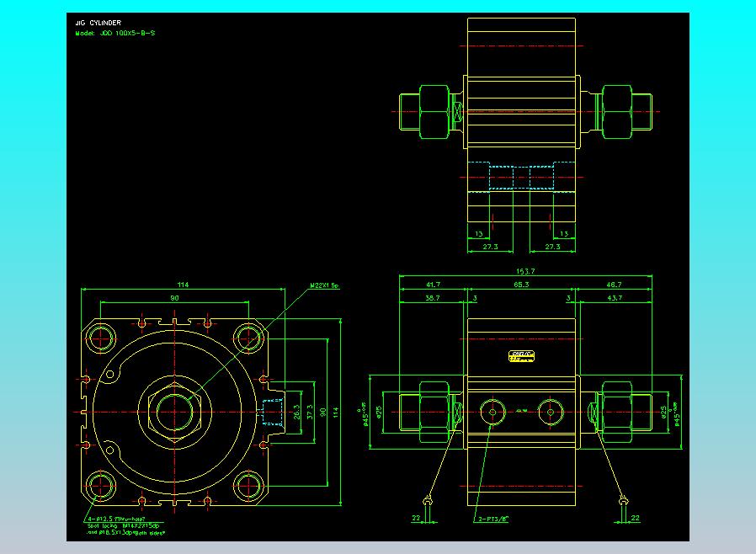Viewport: 756px width, 554px height.
Task: Select the 65.3 body length dimension
Action: (521, 285)
